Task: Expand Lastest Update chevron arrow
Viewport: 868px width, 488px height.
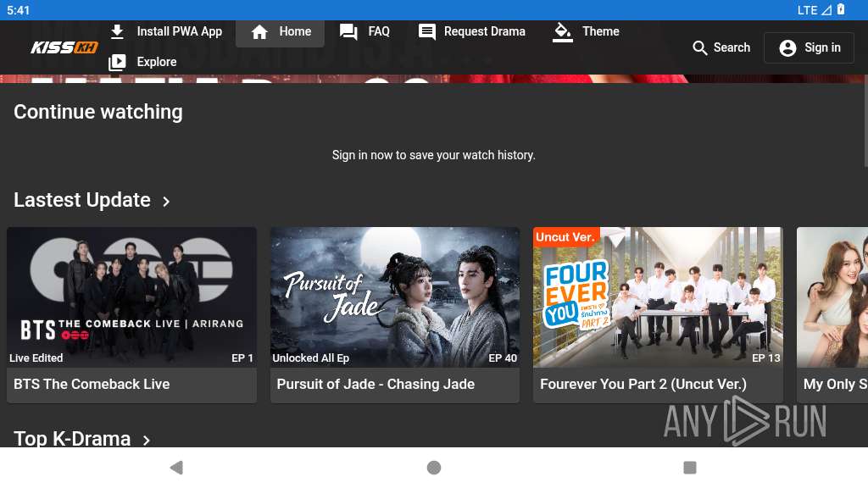Action: coord(166,202)
